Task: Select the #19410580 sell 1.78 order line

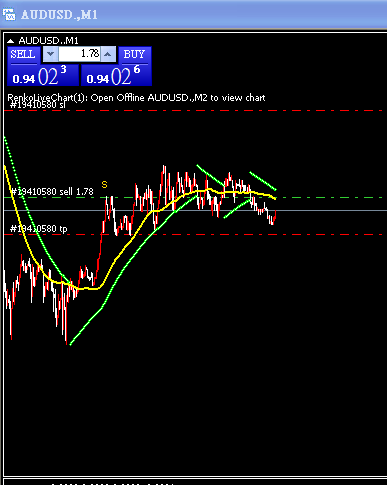Action: pyautogui.click(x=193, y=198)
